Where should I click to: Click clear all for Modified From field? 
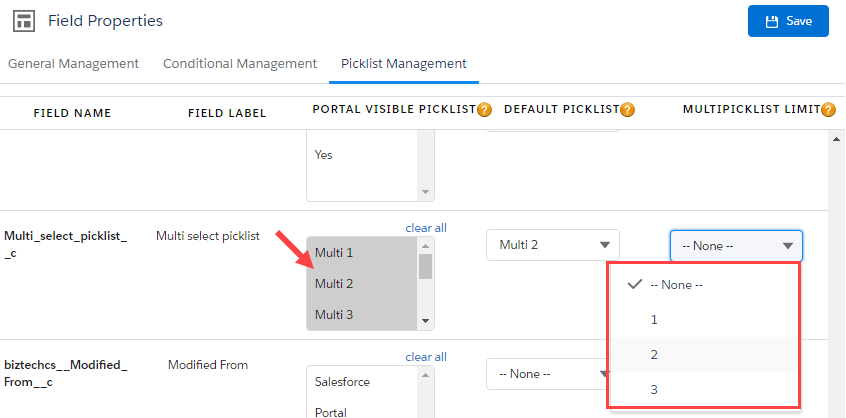click(425, 357)
